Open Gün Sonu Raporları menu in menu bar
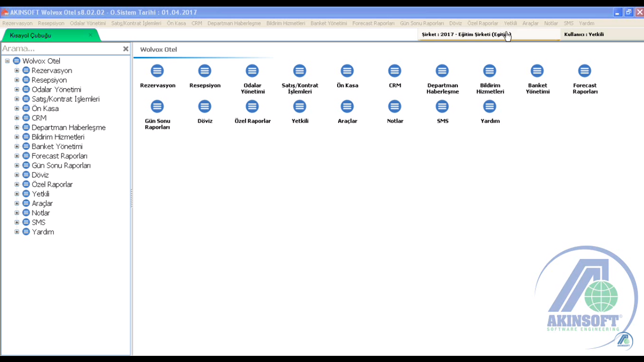The width and height of the screenshot is (644, 362). (422, 23)
